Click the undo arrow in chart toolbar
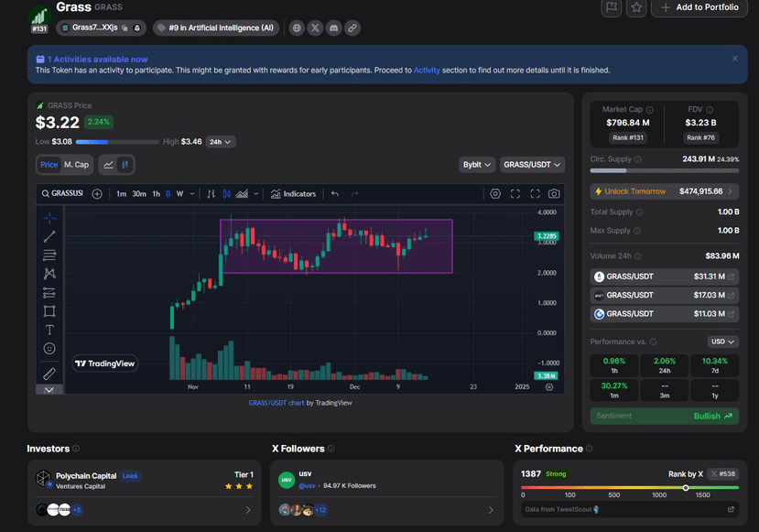This screenshot has height=532, width=759. tap(335, 193)
